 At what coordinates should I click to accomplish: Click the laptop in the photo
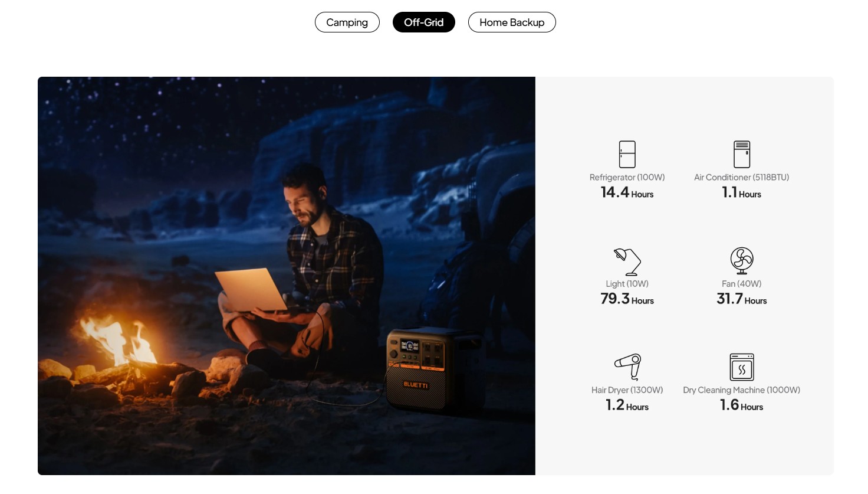(251, 290)
